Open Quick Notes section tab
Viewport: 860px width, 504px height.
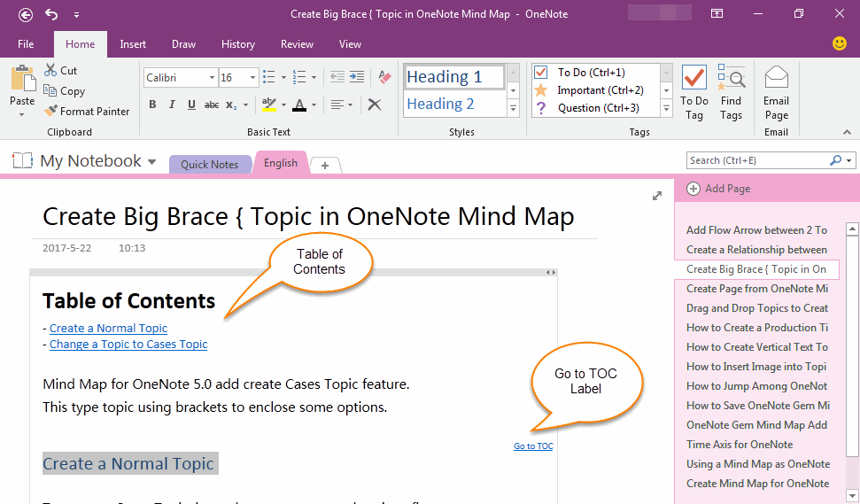[210, 165]
